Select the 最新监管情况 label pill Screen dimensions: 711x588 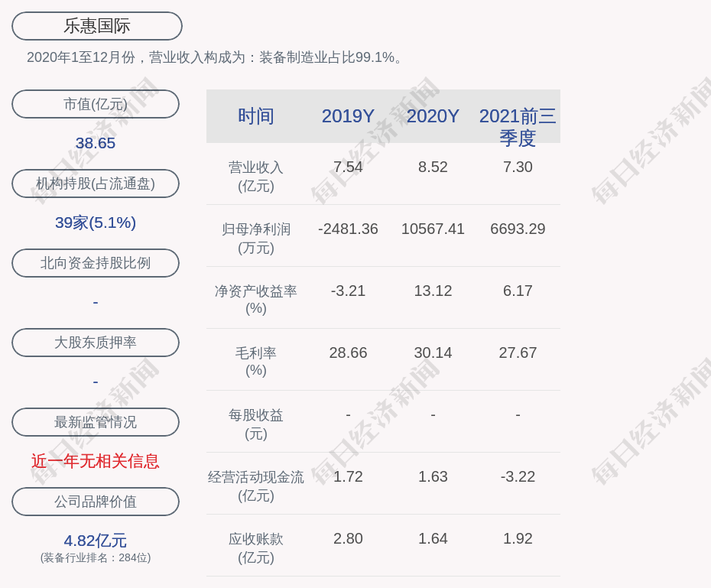[96, 422]
